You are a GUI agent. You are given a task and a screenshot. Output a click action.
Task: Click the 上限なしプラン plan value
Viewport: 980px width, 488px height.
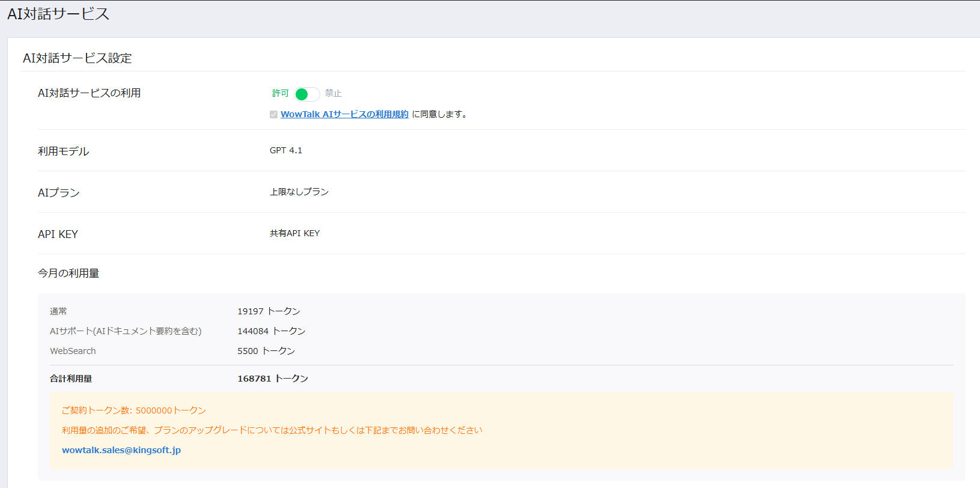pyautogui.click(x=299, y=192)
